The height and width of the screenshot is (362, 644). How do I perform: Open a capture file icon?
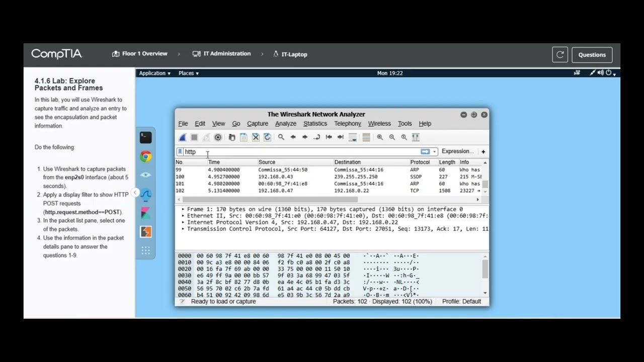(232, 137)
